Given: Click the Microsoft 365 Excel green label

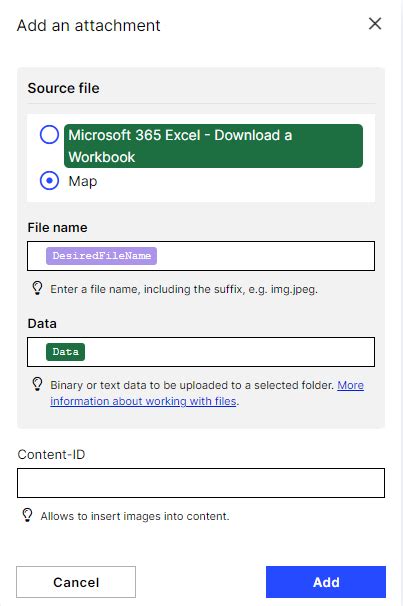Looking at the screenshot, I should point(213,146).
